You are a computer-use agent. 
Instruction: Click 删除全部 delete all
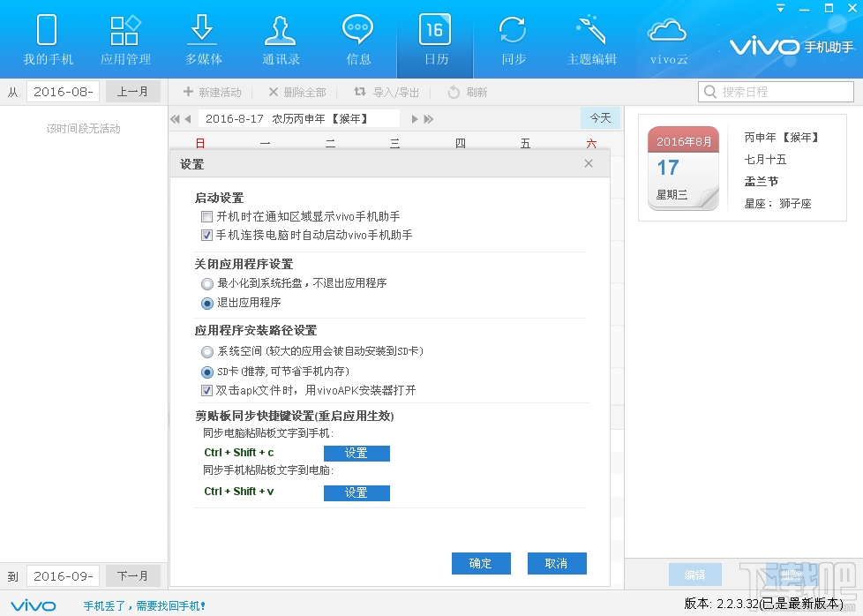point(296,92)
